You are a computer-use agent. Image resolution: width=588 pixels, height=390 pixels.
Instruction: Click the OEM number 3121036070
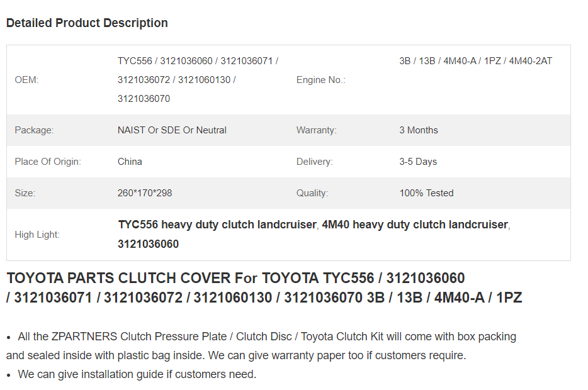click(144, 99)
